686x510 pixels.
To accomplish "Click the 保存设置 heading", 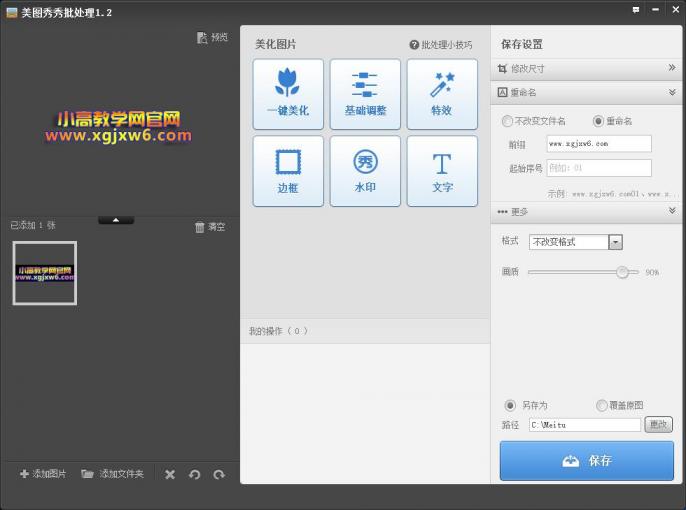I will pos(522,44).
